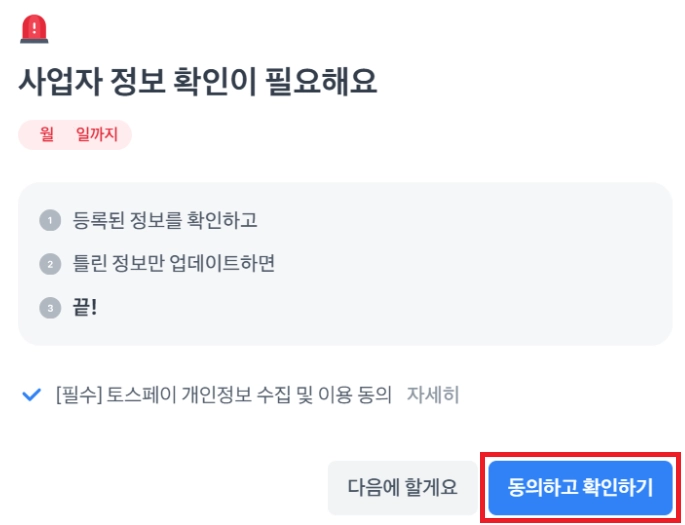Click the 이용 동의 words before 자세히

coord(360,394)
